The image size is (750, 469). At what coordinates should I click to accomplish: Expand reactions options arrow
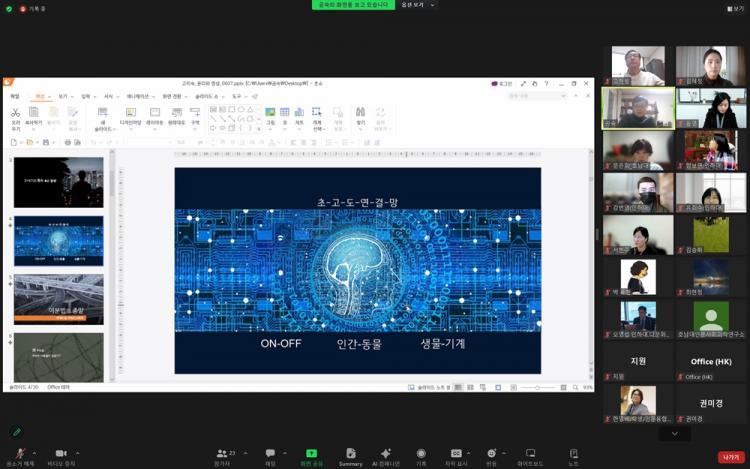coord(504,453)
